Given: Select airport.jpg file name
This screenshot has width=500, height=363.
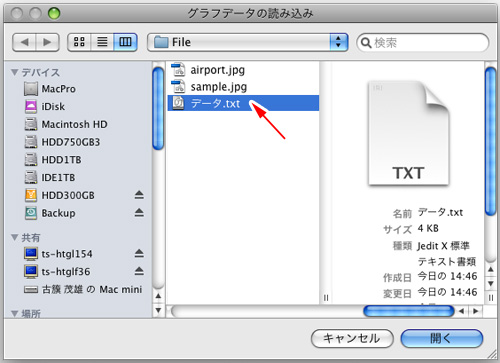Looking at the screenshot, I should (x=217, y=70).
